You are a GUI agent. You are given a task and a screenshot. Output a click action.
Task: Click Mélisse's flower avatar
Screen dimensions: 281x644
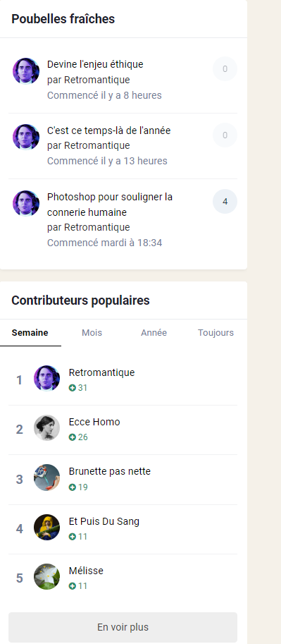[x=46, y=577]
